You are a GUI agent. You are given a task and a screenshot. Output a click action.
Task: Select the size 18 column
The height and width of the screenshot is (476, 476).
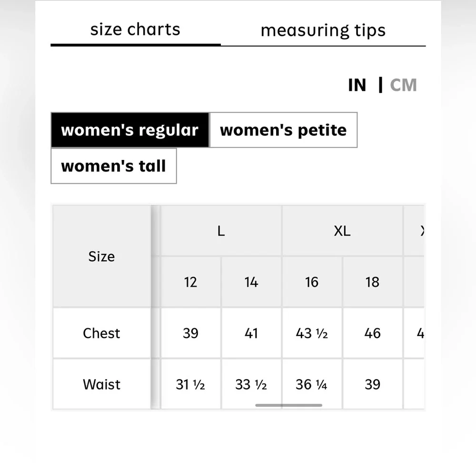372,282
